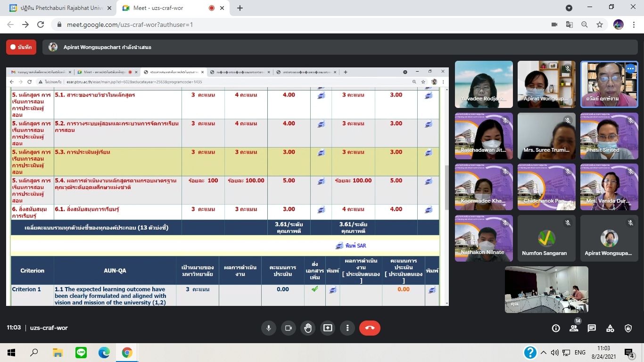Click the present screen icon
The width and height of the screenshot is (644, 362).
(x=328, y=328)
